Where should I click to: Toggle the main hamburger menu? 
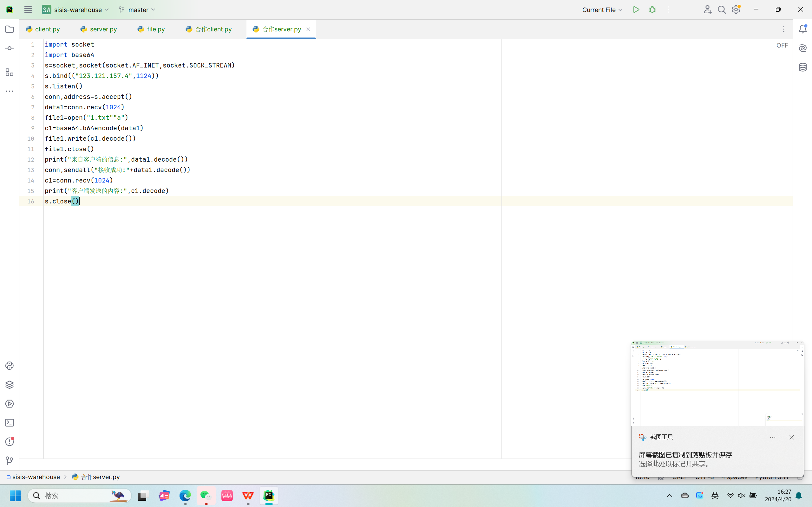coord(28,10)
